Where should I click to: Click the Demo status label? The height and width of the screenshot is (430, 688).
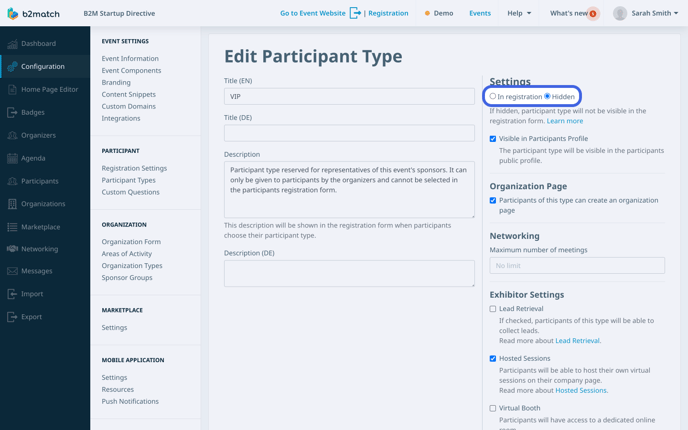pyautogui.click(x=443, y=13)
